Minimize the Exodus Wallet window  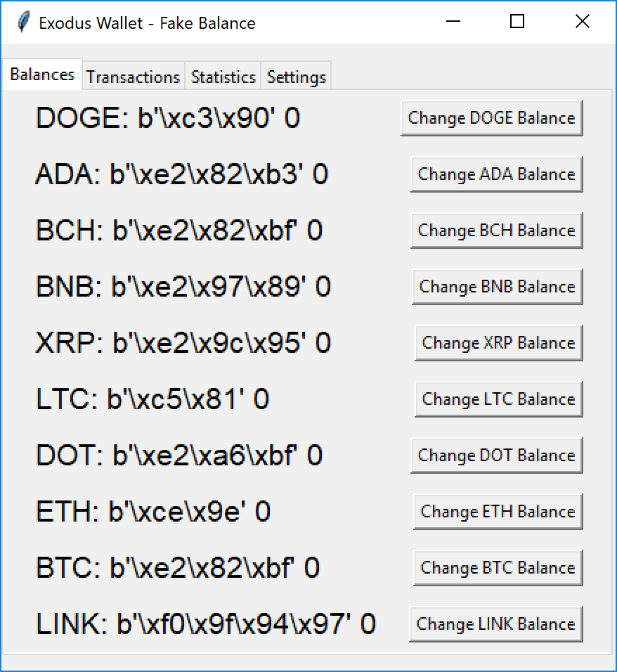coord(453,21)
